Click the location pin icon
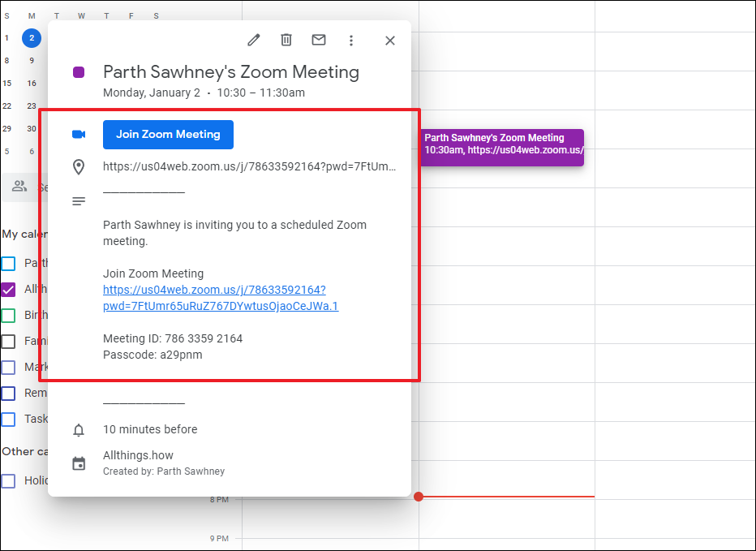Screen dimensions: 756x551 (x=79, y=167)
